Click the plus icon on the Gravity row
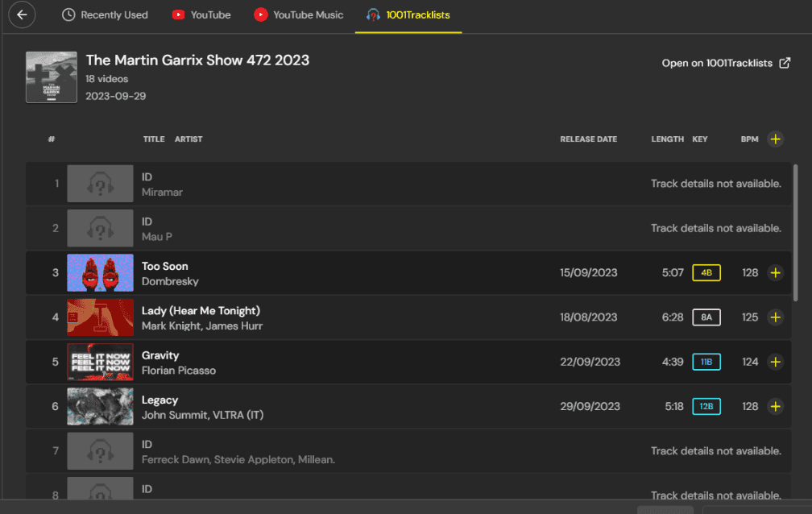Image resolution: width=812 pixels, height=514 pixels. pyautogui.click(x=775, y=362)
